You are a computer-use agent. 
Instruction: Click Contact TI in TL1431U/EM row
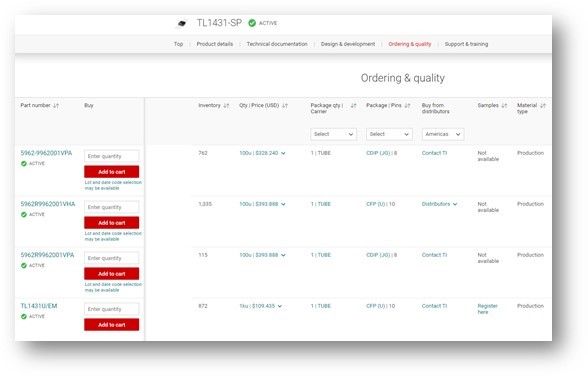(x=434, y=306)
